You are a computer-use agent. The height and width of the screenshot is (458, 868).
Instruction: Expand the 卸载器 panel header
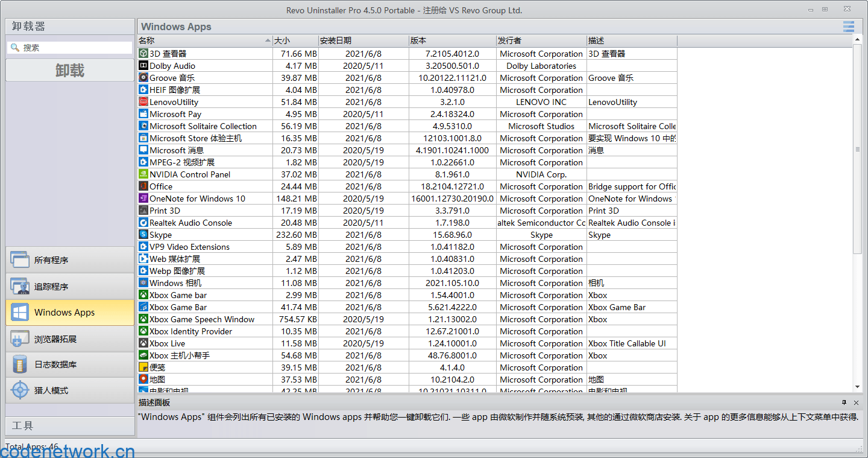click(70, 27)
